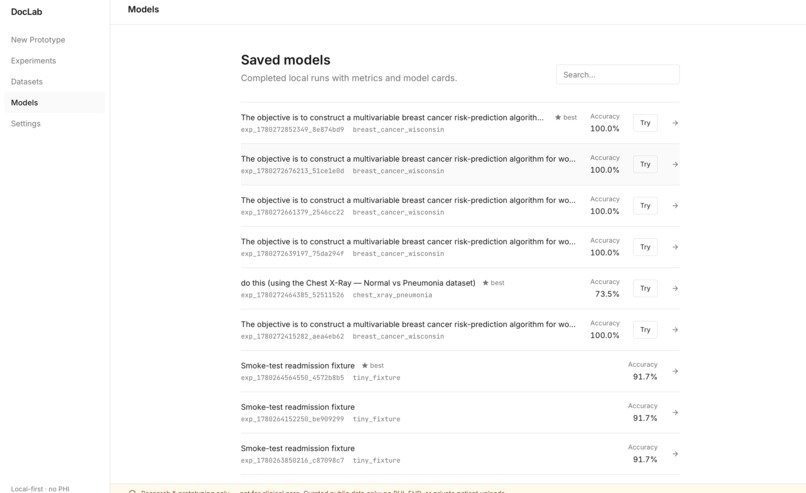
Task: Try the exp_1780272661379_2546cc22 model
Action: pyautogui.click(x=645, y=206)
